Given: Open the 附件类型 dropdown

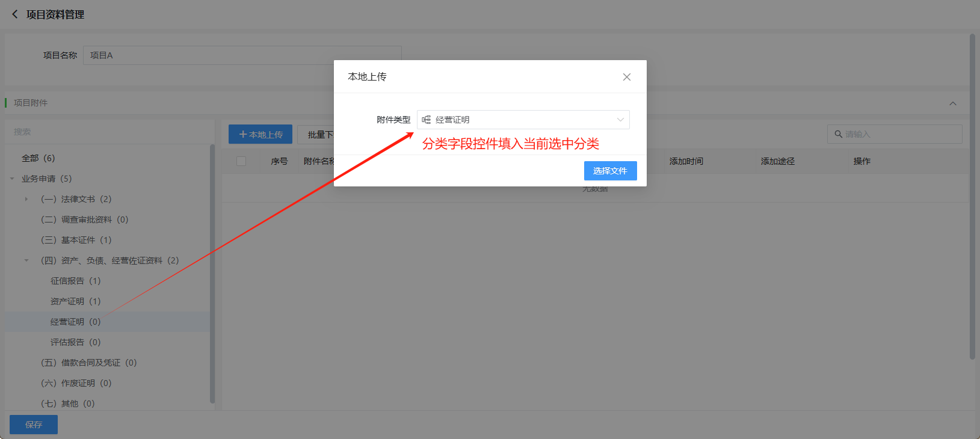Looking at the screenshot, I should click(x=523, y=120).
